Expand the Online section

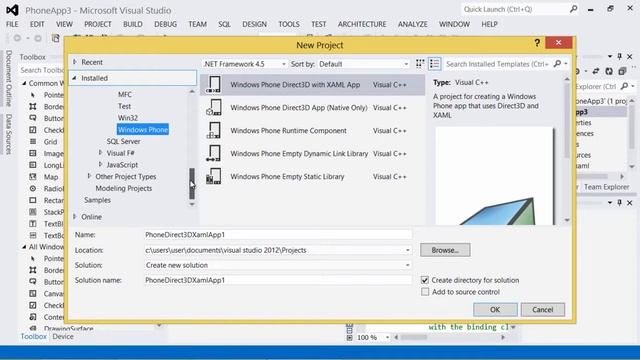(75, 217)
